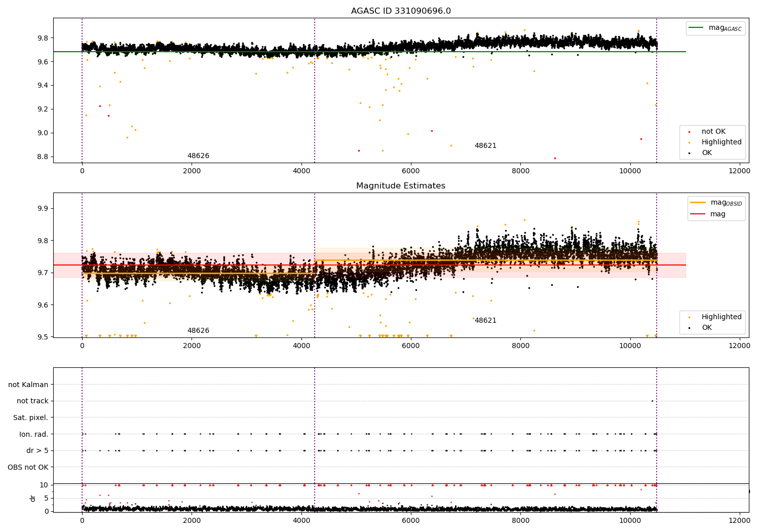The width and height of the screenshot is (760, 532).
Task: Click the 9.4 y-tick label
Action: click(x=43, y=86)
